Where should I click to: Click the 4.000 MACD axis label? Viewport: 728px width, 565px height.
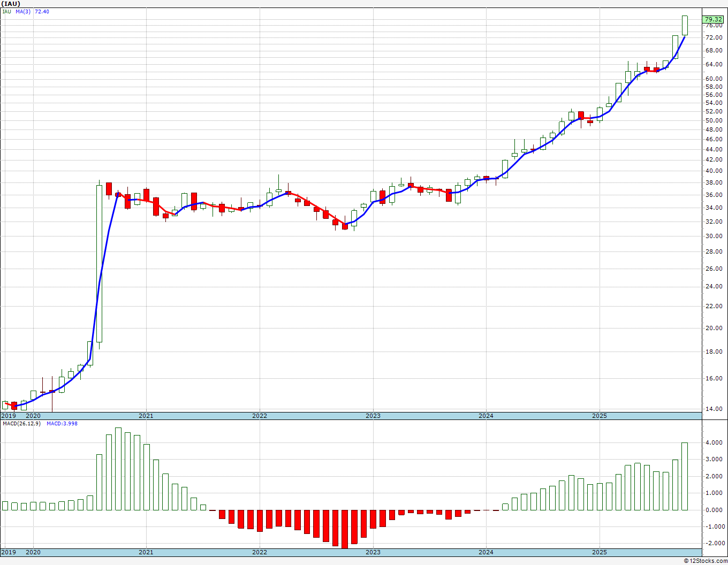click(714, 443)
